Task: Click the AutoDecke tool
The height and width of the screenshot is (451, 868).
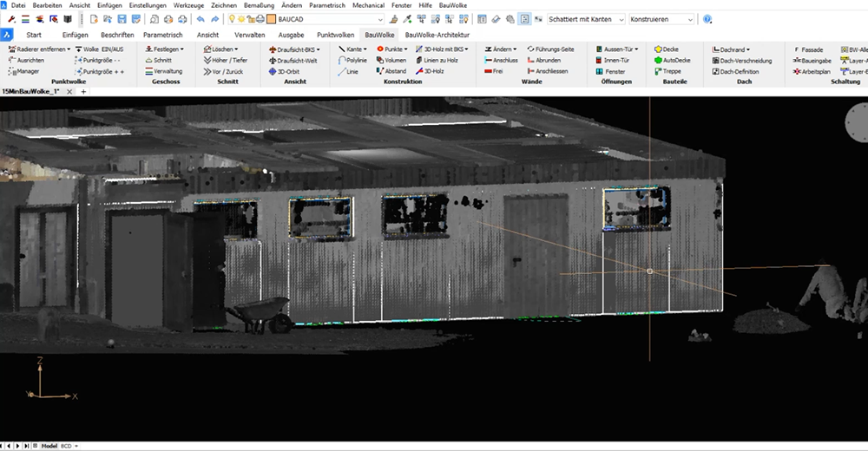Action: [x=674, y=61]
